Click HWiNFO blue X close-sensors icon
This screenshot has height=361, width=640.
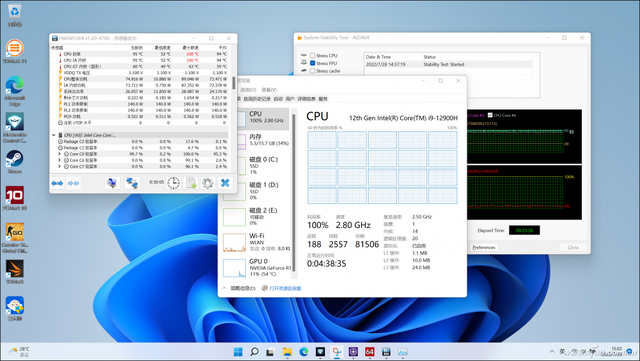tap(225, 183)
